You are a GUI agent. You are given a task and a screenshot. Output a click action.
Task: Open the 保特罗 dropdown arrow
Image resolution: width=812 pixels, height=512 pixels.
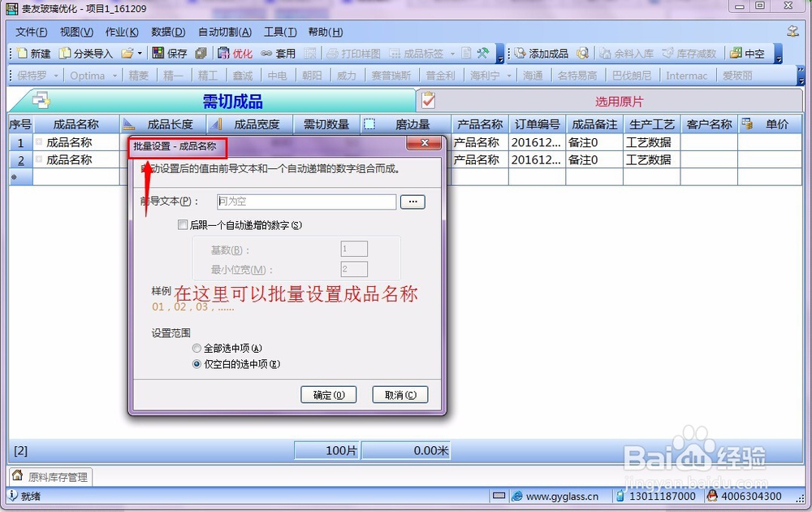(56, 76)
